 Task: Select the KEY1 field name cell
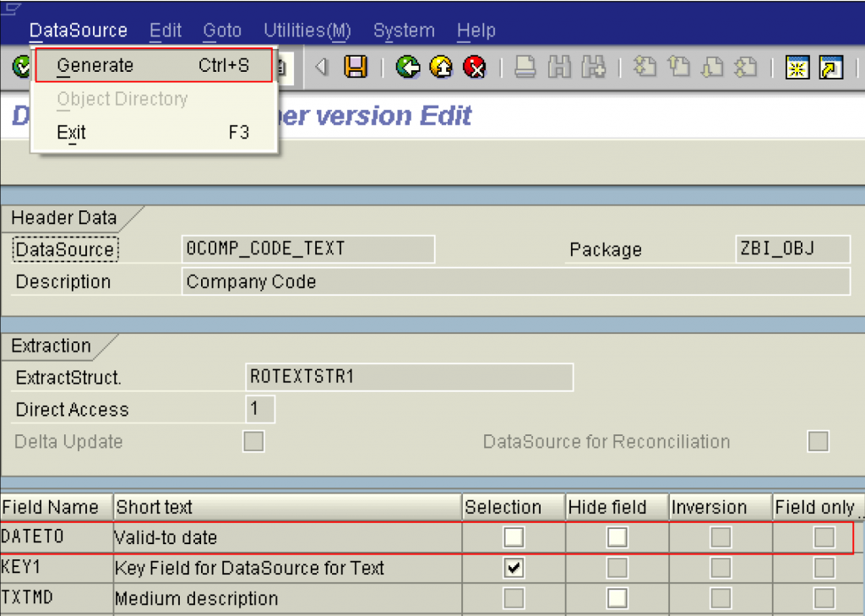point(57,568)
